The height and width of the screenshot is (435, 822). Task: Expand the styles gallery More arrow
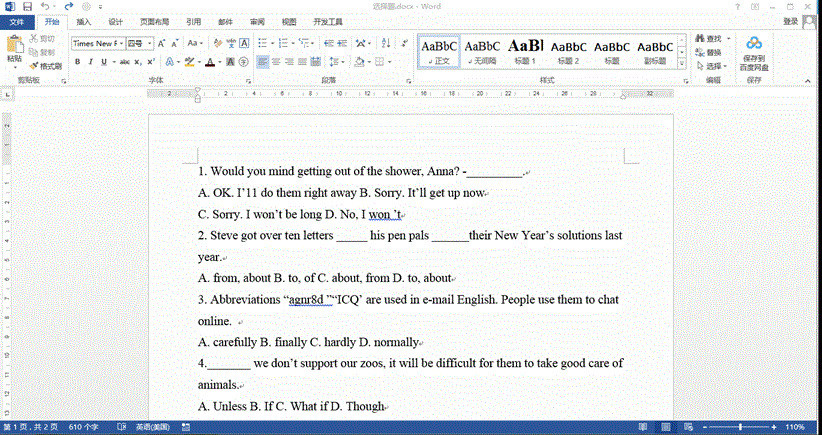682,64
